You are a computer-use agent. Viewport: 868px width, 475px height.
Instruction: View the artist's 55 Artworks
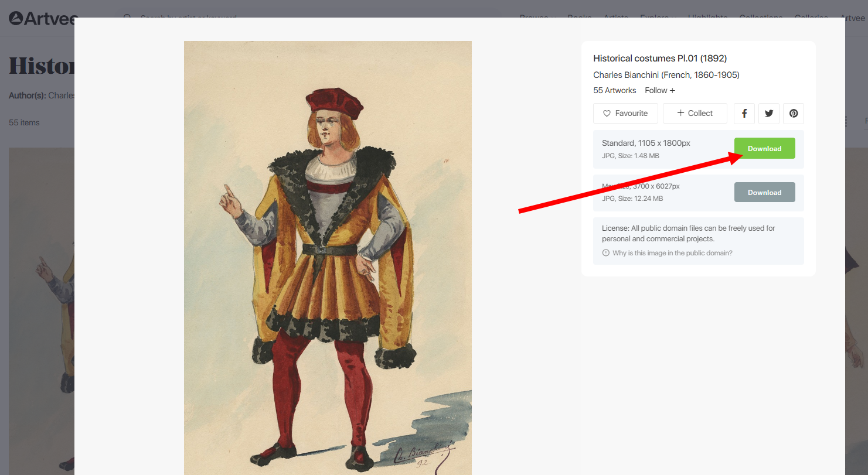(x=615, y=90)
